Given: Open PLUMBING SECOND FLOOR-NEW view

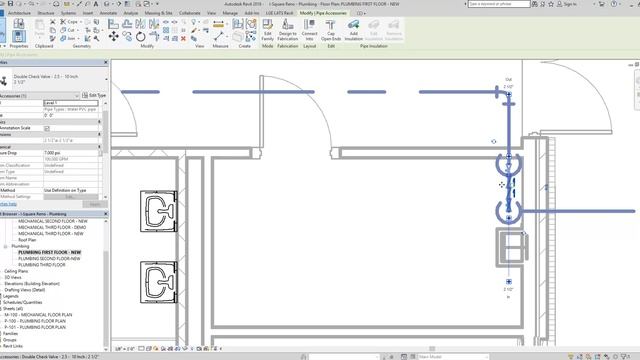Looking at the screenshot, I should click(49, 259).
